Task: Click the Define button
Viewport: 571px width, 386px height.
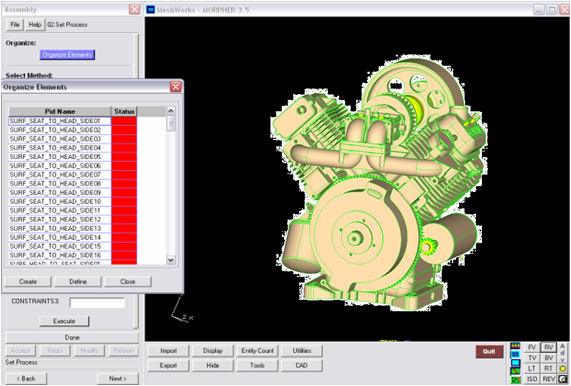Action: 78,281
